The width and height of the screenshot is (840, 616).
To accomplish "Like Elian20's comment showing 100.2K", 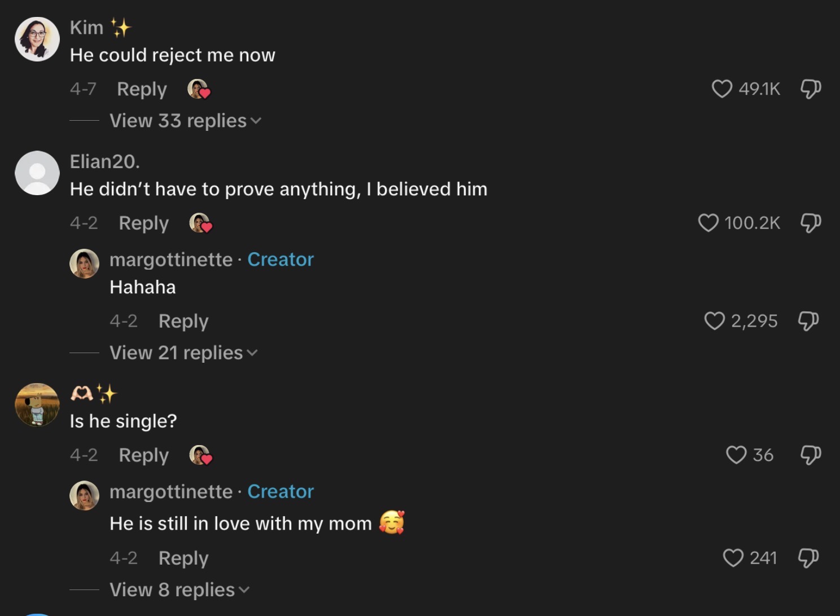I will (x=708, y=223).
